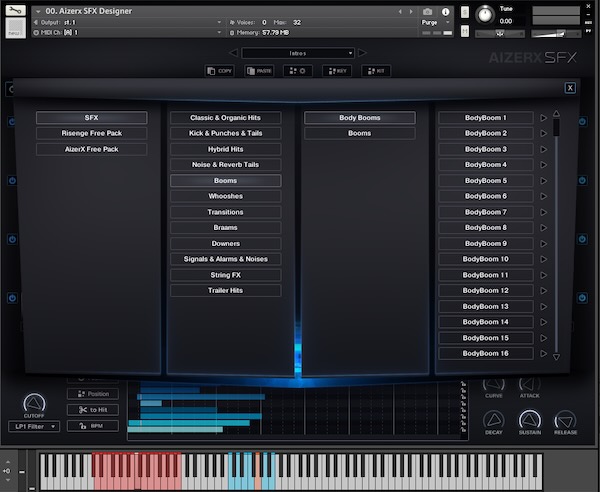Choose the Whooshes category
Screen dimensions: 600x492
click(x=225, y=196)
